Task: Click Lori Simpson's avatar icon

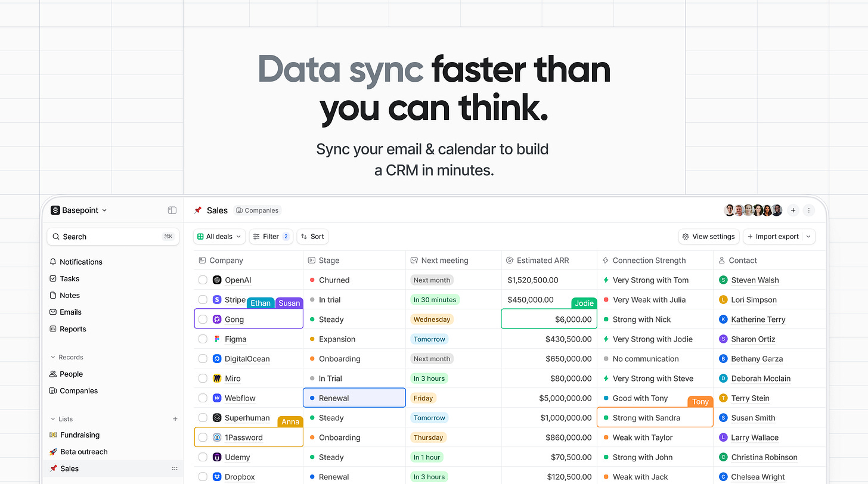Action: pos(723,300)
